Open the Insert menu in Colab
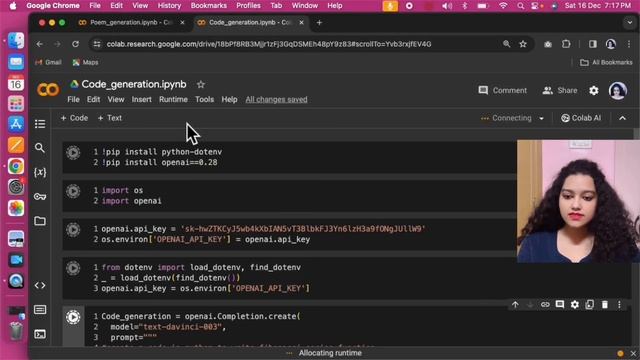Screen dimensions: 640x360 (x=141, y=100)
